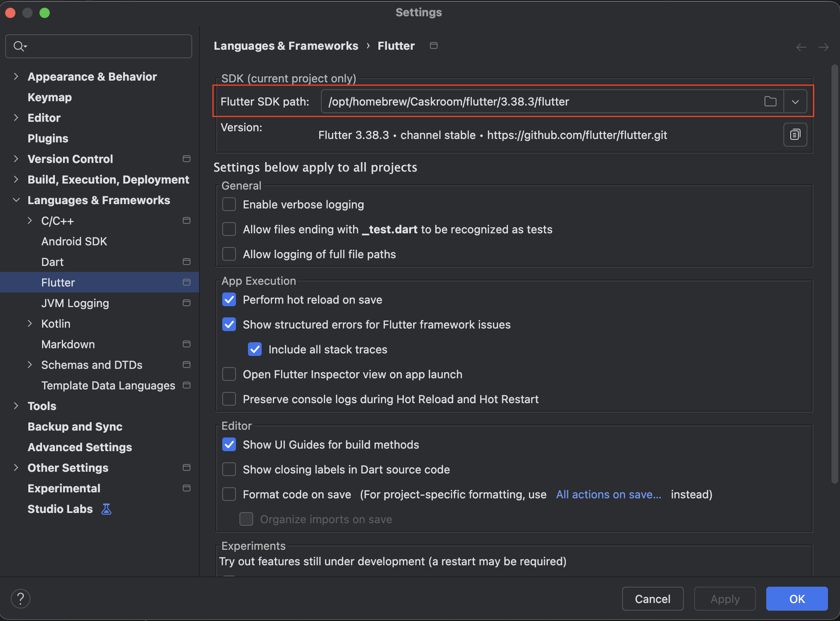Enable verbose logging checkbox
This screenshot has height=621, width=840.
tap(229, 205)
